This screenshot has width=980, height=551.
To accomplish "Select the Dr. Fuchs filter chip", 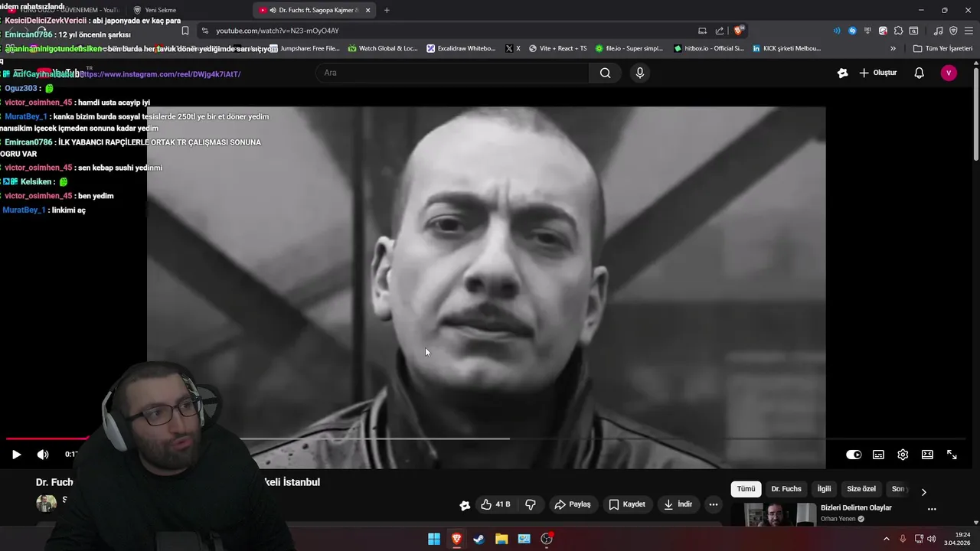I will pos(786,489).
